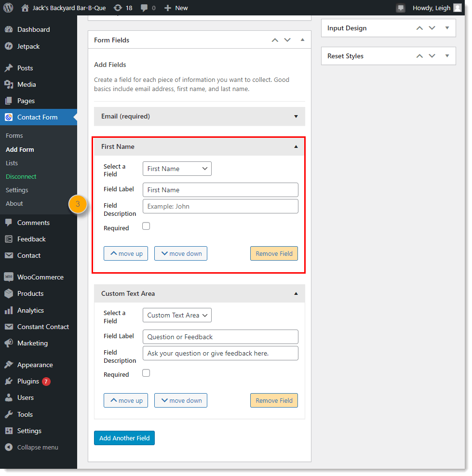This screenshot has width=472, height=476.
Task: Click the Collapse menu arrow icon
Action: tap(11, 447)
